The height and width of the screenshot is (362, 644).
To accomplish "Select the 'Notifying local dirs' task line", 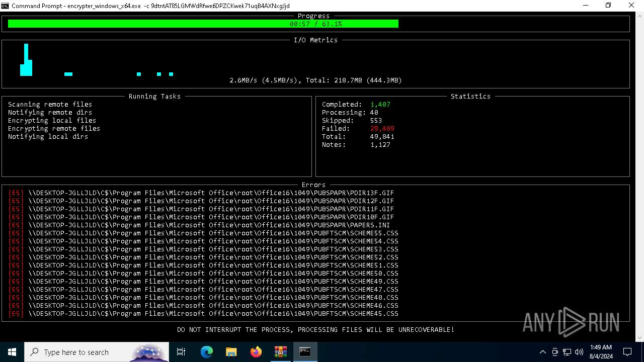I will [48, 137].
